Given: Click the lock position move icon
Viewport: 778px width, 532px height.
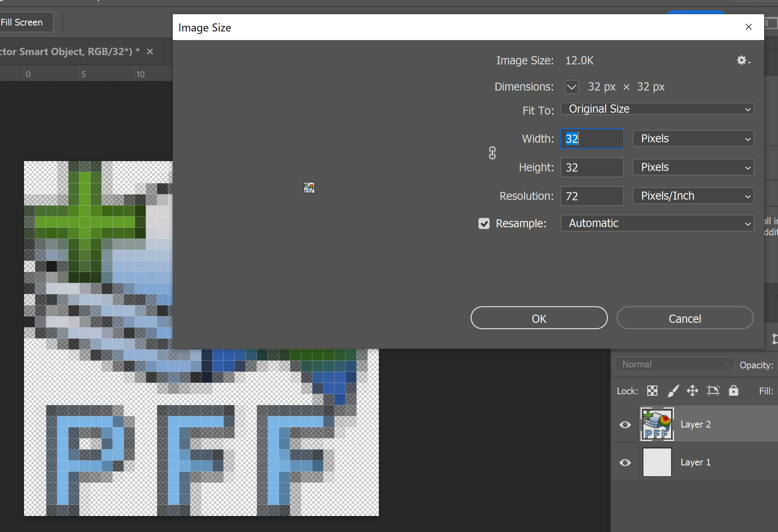Looking at the screenshot, I should tap(692, 391).
